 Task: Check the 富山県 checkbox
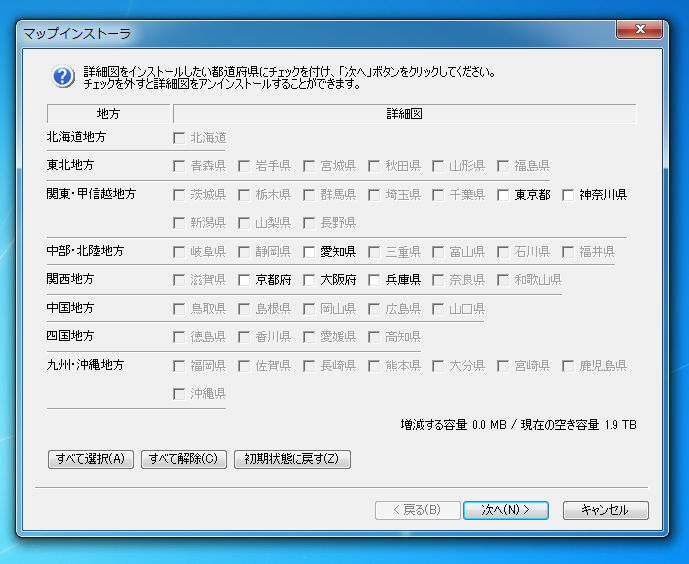pyautogui.click(x=438, y=252)
